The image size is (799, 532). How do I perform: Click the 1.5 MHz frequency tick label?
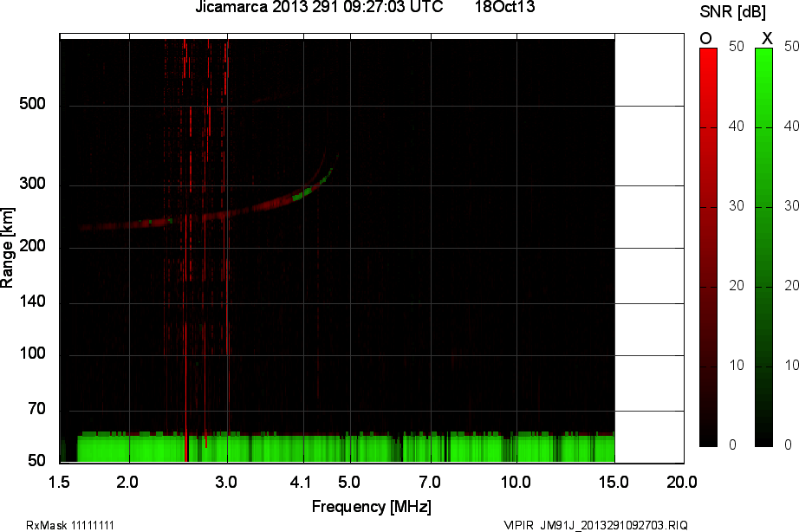click(x=59, y=482)
